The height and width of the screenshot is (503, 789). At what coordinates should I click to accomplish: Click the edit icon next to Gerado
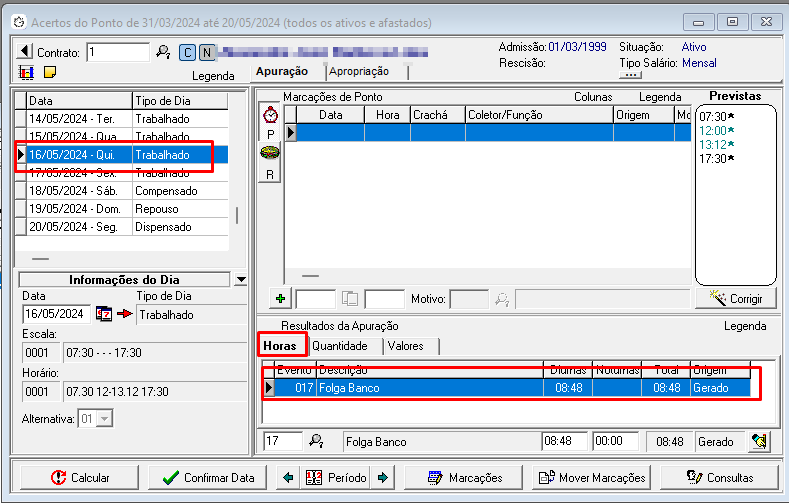[x=759, y=441]
